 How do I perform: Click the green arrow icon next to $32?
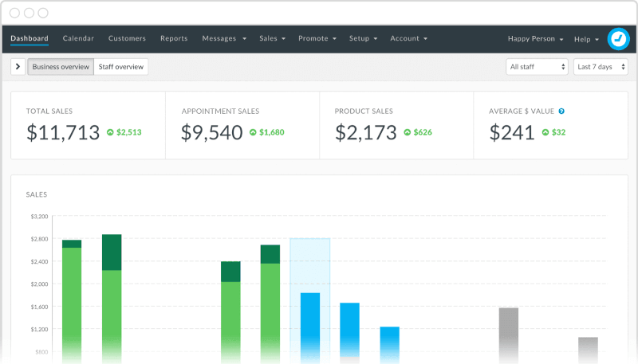[545, 132]
